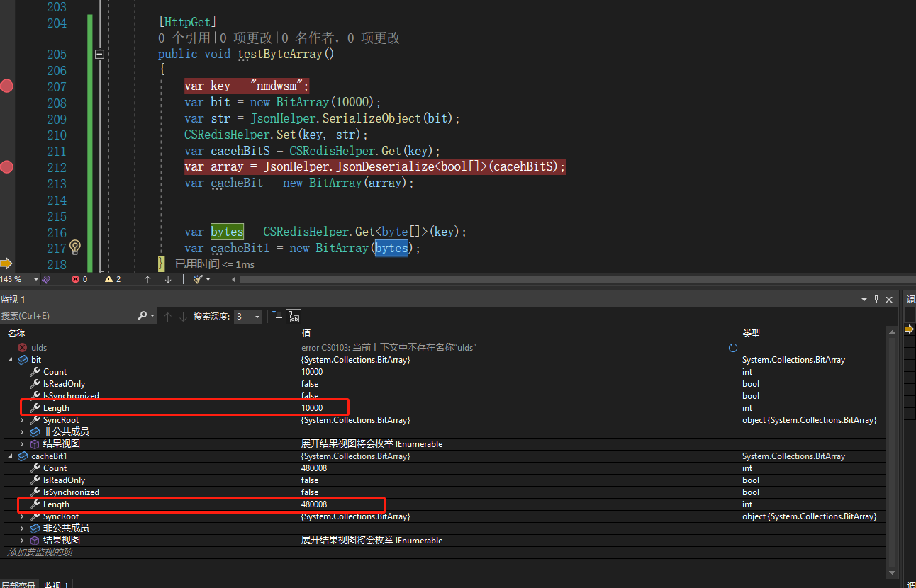Screen dimensions: 916x588
Task: Click the yellow current statement arrow in margin
Action: (x=6, y=264)
